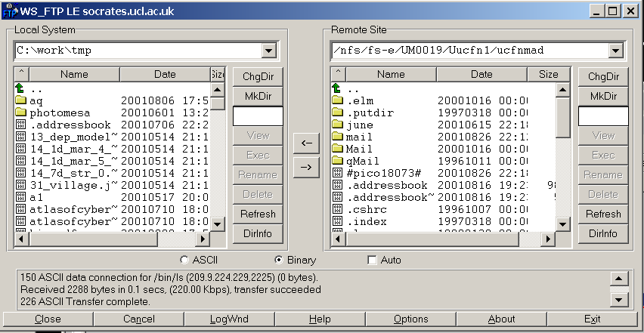Viewport: 644px width, 333px height.
Task: Open the Options dialog
Action: (x=410, y=319)
